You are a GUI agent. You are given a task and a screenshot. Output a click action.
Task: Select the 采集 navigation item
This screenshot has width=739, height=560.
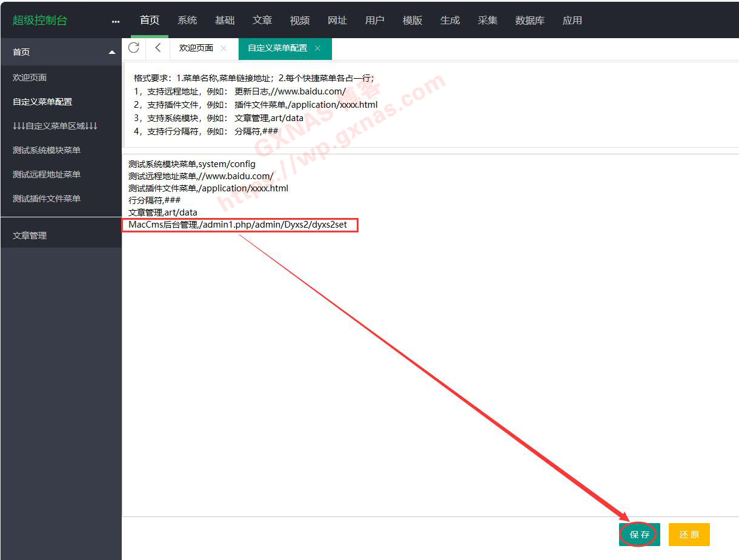click(x=488, y=20)
